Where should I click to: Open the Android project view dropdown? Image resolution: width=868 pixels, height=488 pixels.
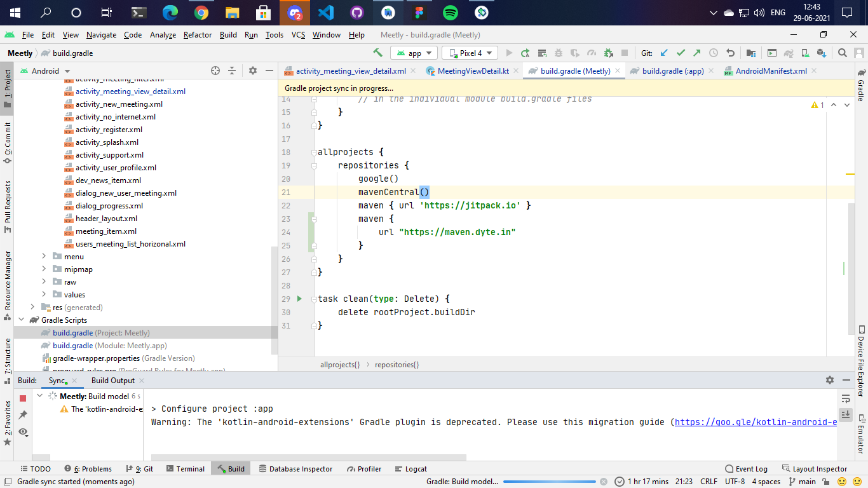46,71
